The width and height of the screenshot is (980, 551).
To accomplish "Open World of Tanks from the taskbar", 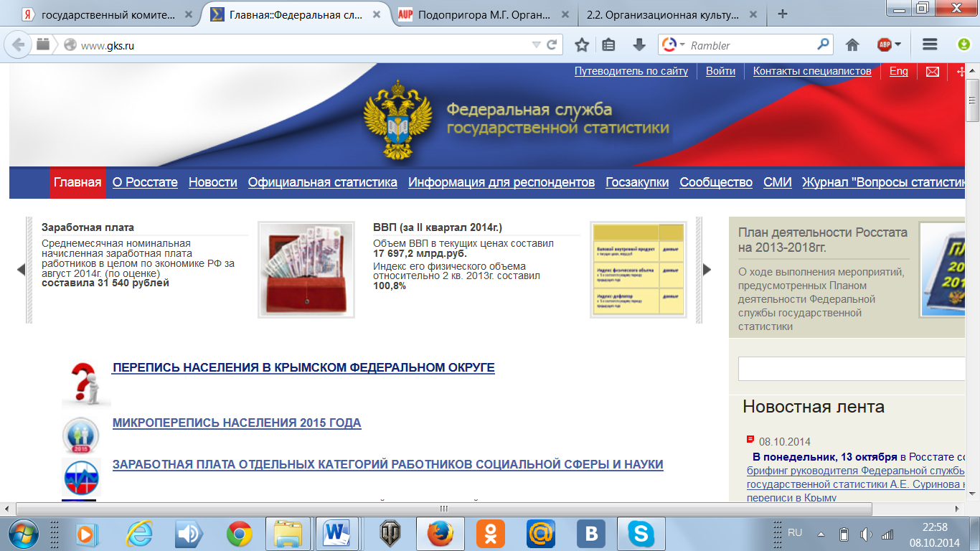I will [x=390, y=534].
